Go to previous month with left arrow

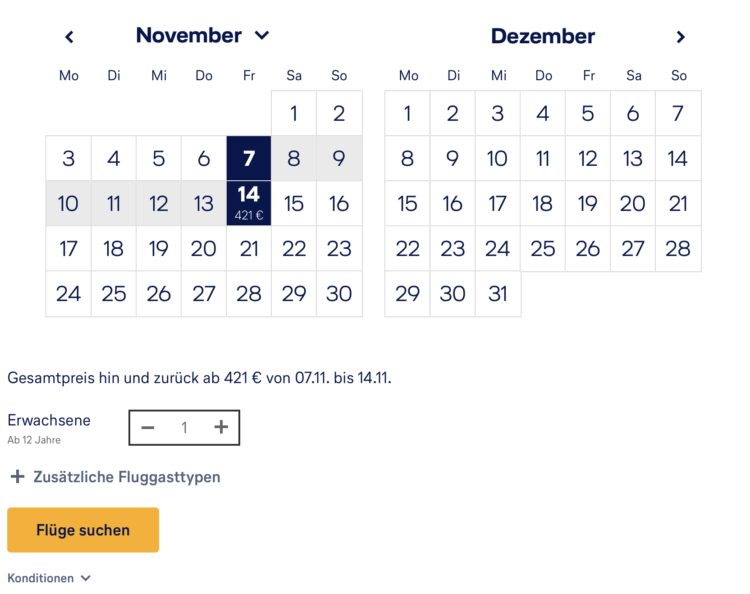tap(69, 37)
